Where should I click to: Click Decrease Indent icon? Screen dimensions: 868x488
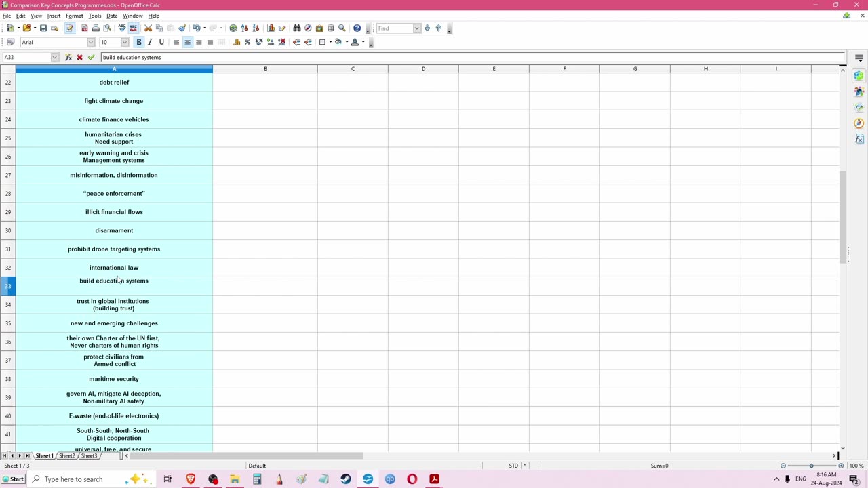pos(296,42)
